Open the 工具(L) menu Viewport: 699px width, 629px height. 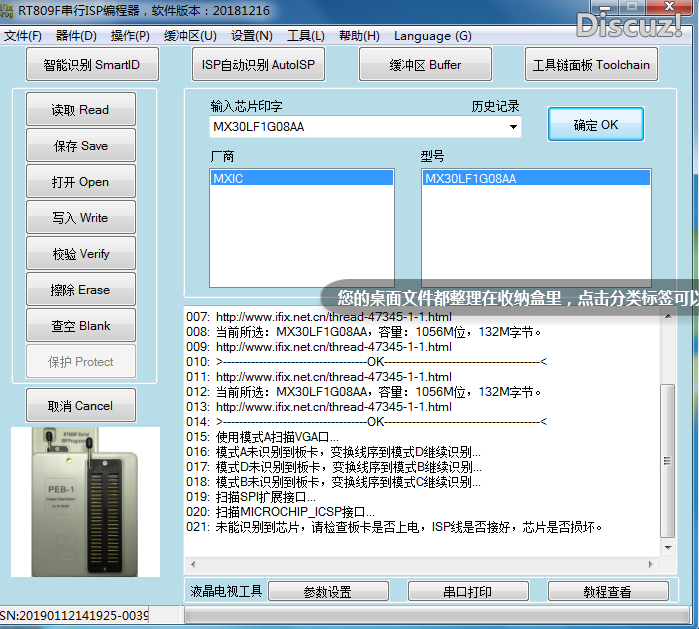(x=306, y=36)
